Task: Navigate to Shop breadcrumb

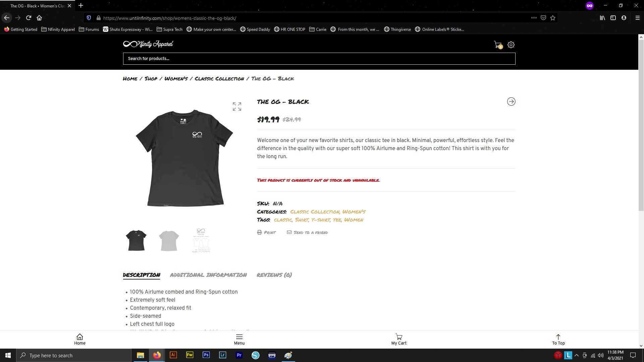Action: (151, 79)
